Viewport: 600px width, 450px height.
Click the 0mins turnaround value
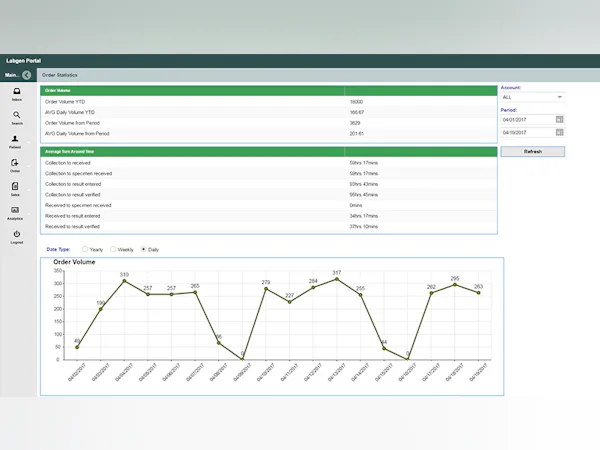355,205
